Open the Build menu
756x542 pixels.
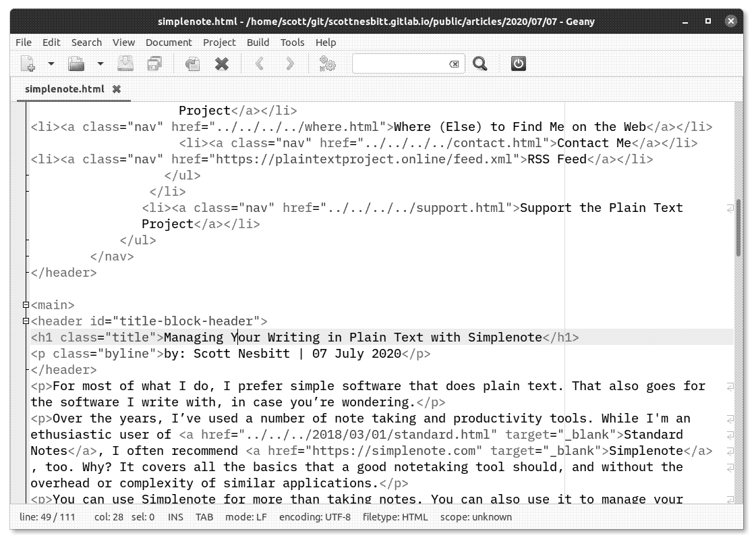pyautogui.click(x=258, y=43)
